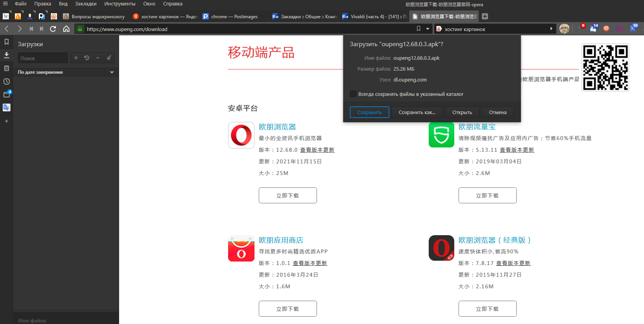Screen dimensions: 644x324
Task: Click Сохранить как... button
Action: tap(417, 112)
